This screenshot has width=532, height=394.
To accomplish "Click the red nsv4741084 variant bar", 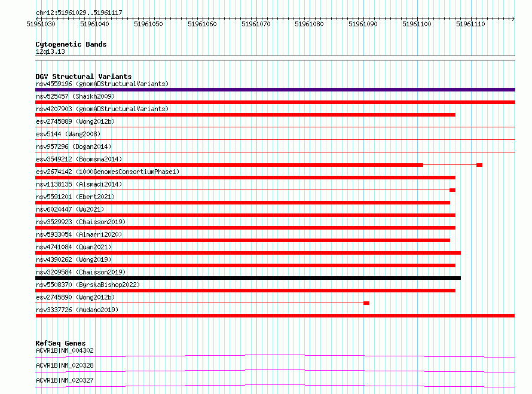I will click(x=248, y=253).
